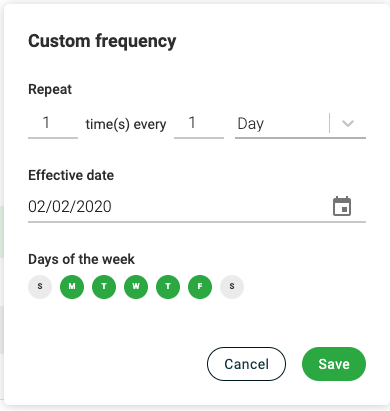This screenshot has height=411, width=390.
Task: Click the Cancel button
Action: click(246, 364)
